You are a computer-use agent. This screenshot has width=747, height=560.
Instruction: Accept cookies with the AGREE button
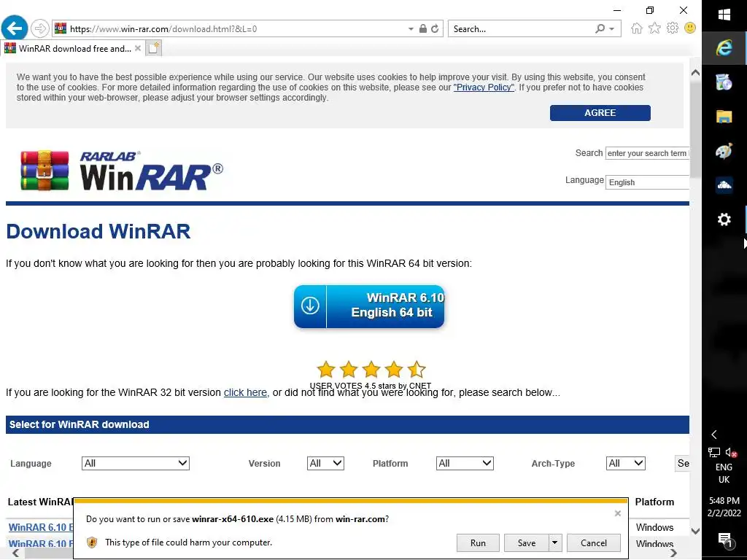click(600, 113)
